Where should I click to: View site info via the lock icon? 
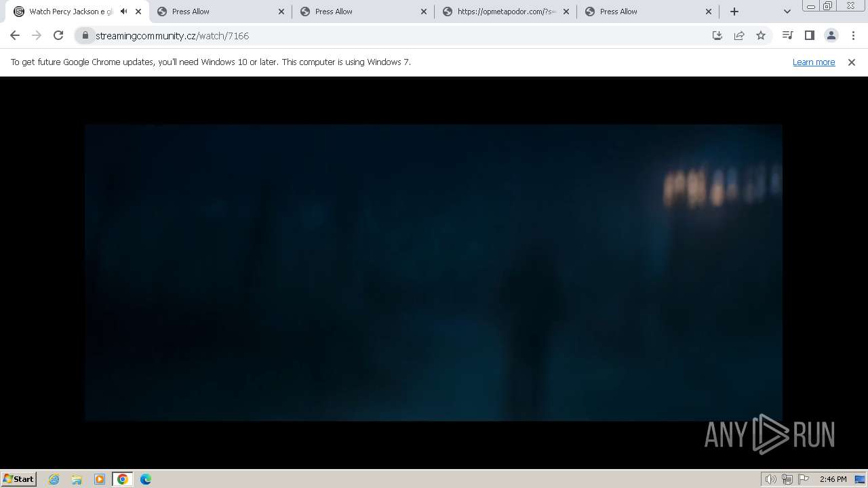(85, 35)
